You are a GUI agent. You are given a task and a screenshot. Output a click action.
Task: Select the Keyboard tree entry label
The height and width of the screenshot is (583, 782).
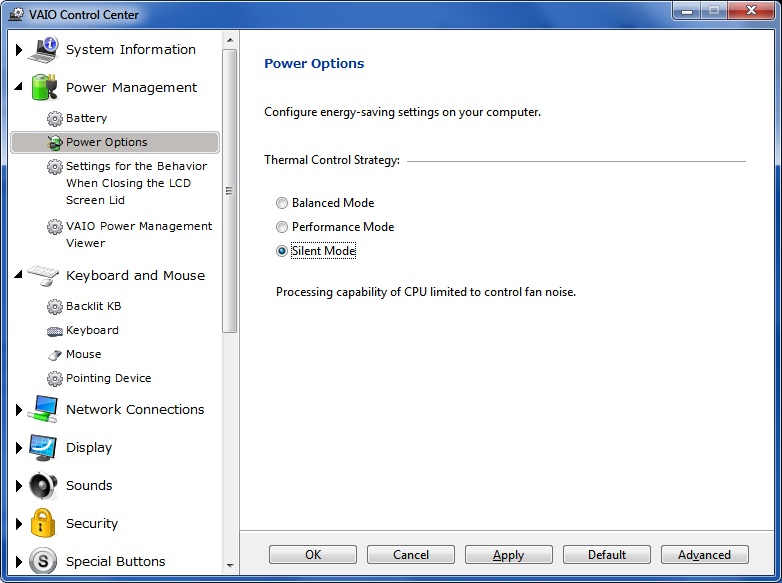click(92, 330)
